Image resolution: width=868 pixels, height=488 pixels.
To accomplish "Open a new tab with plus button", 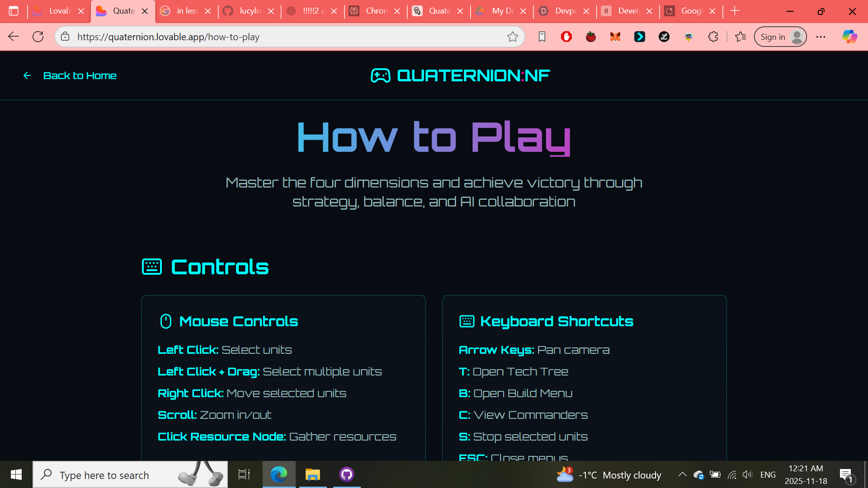I will 735,11.
